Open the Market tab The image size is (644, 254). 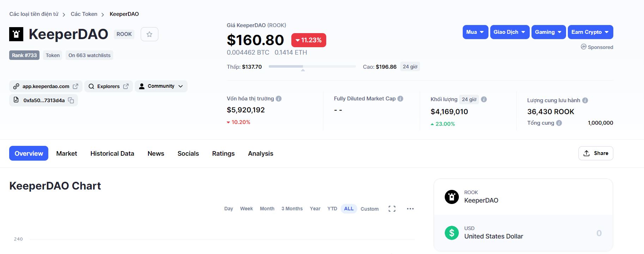pyautogui.click(x=67, y=154)
